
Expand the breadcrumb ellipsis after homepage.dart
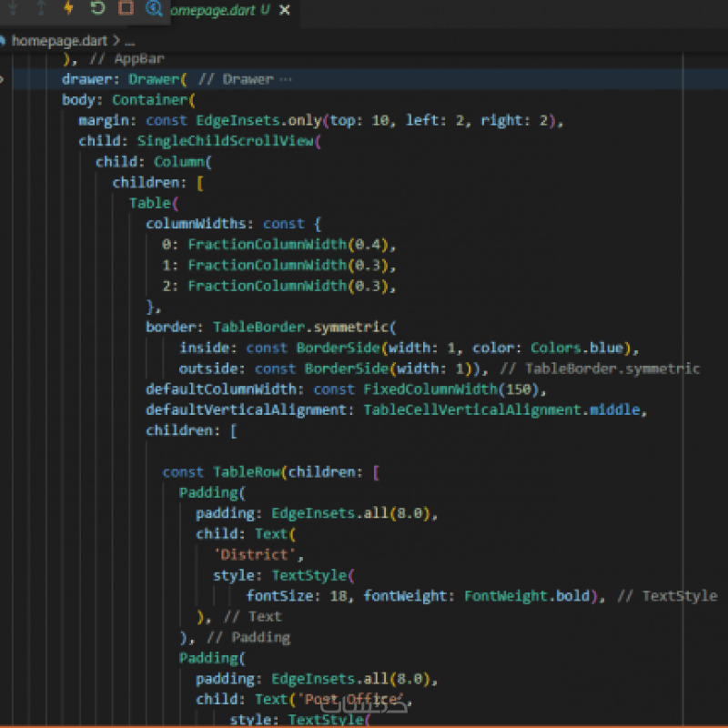pyautogui.click(x=129, y=41)
